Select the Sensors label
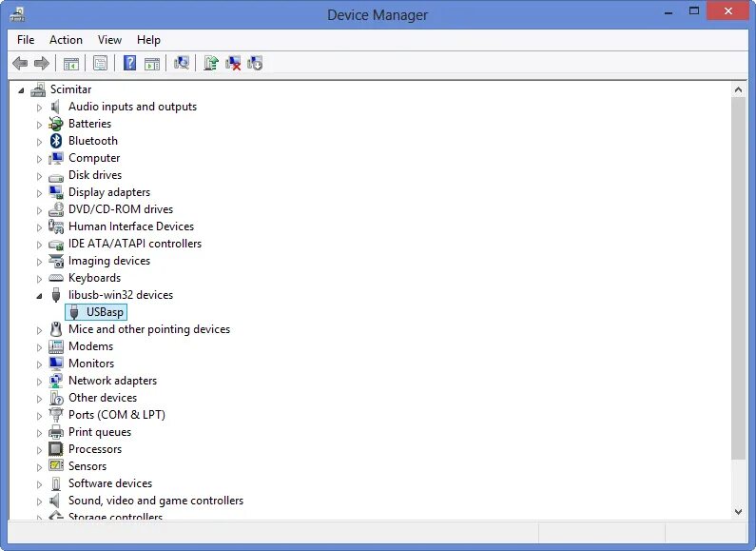756x551 pixels. [x=87, y=466]
